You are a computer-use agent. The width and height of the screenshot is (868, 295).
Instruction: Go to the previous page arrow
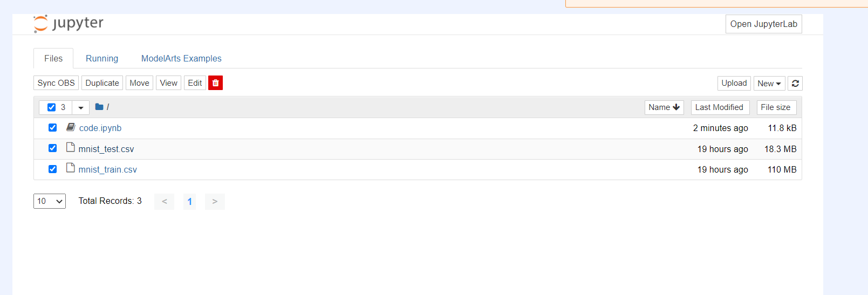coord(165,201)
